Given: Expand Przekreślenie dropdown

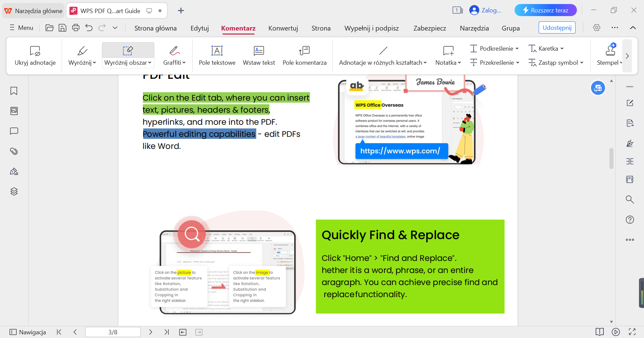Looking at the screenshot, I should pos(518,63).
